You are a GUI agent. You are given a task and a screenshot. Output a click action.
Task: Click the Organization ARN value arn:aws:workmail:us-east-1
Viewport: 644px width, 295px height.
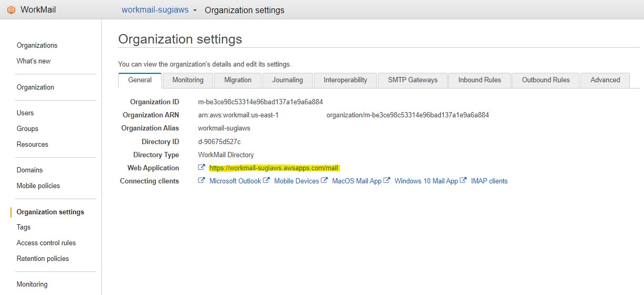click(x=238, y=115)
